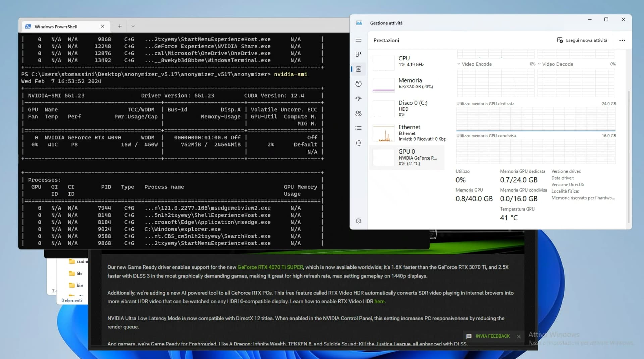This screenshot has height=359, width=644.
Task: Open Task Manager settings gear
Action: point(358,221)
